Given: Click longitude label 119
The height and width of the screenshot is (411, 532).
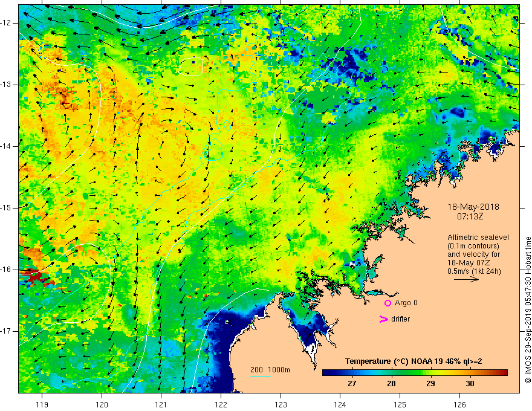Looking at the screenshot, I should (x=42, y=404).
